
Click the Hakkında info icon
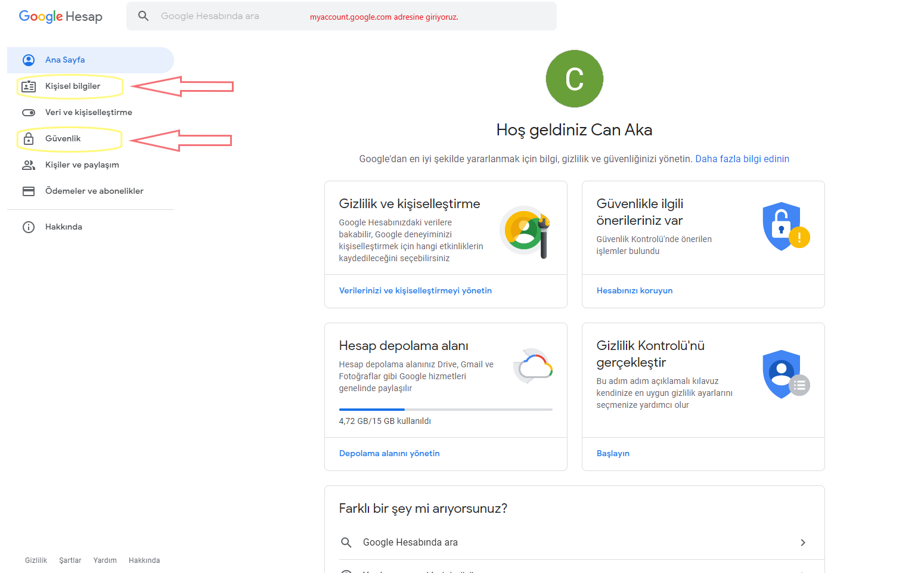pyautogui.click(x=28, y=227)
